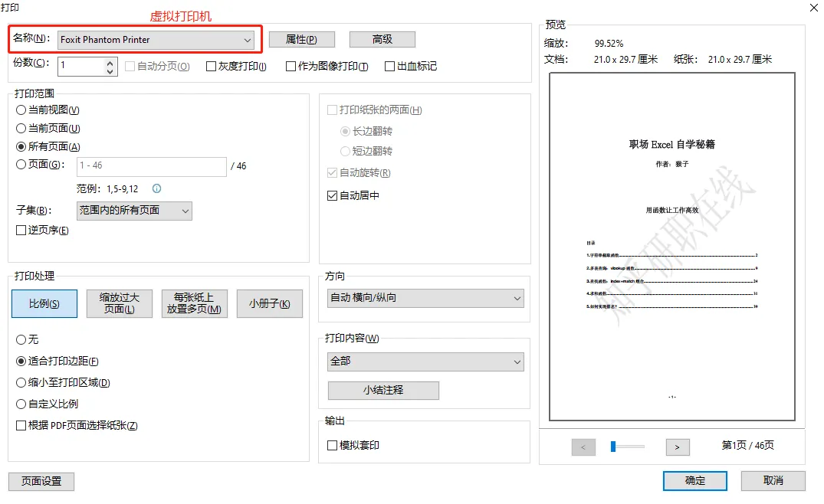The height and width of the screenshot is (504, 824).
Task: Enable 灰度打印 grayscale printing
Action: click(211, 66)
